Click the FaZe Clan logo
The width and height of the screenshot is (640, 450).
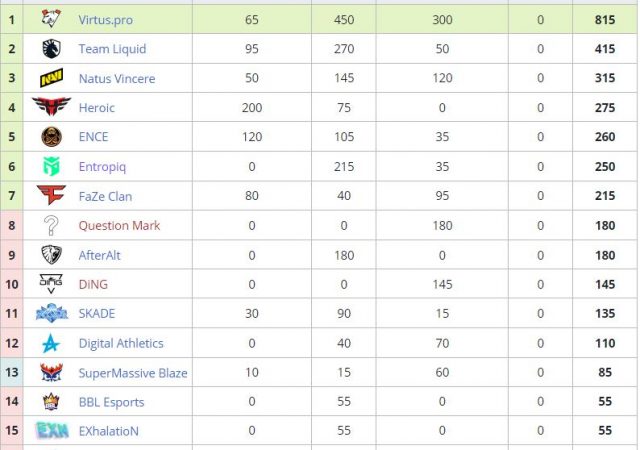click(51, 196)
